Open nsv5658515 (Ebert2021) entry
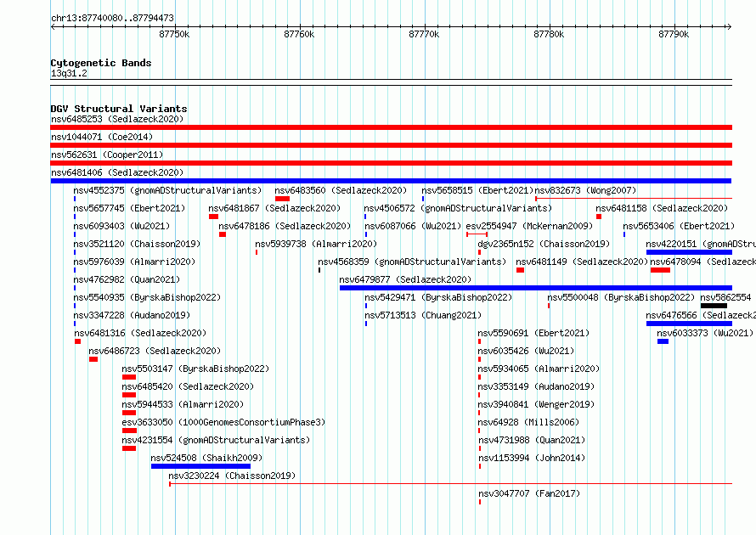Screen dimensions: 756x535 477,190
